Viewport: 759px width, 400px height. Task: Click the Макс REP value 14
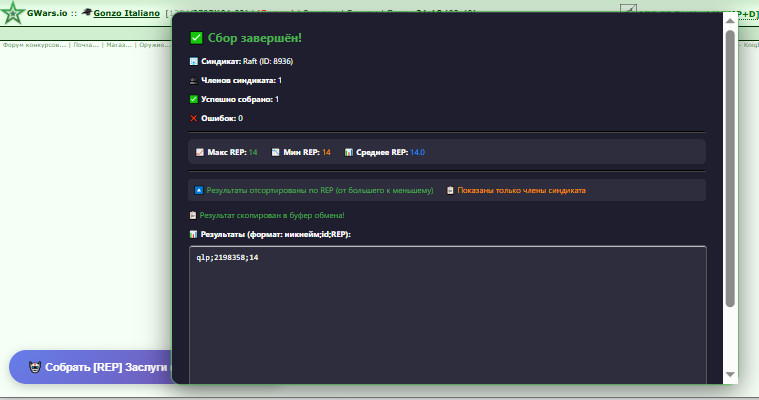[253, 152]
